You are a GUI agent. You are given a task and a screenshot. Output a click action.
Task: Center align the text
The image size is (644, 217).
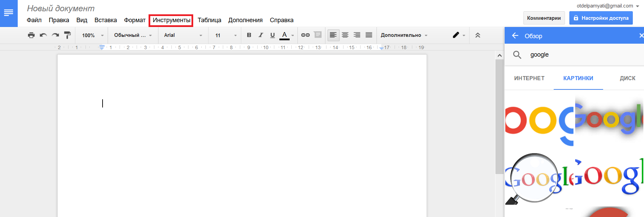345,35
